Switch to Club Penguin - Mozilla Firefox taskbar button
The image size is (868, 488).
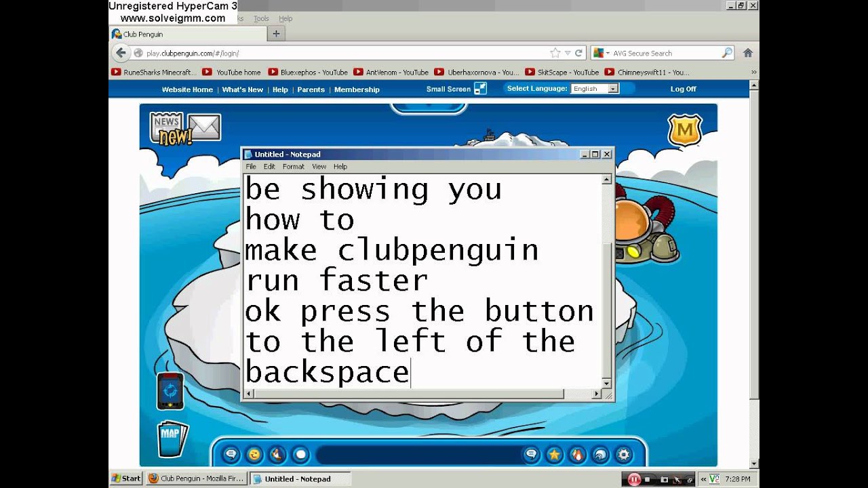197,479
